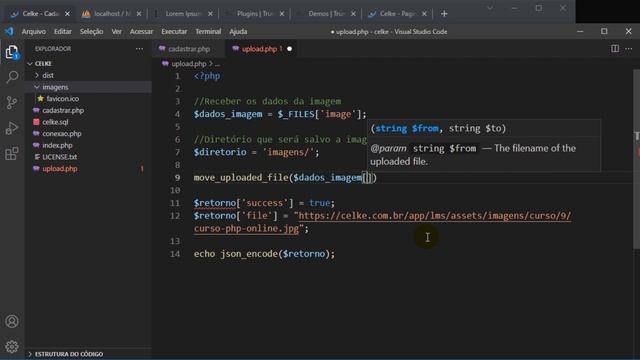Collapse the CELKE root folder
Image resolution: width=640 pixels, height=360 pixels.
coord(30,64)
